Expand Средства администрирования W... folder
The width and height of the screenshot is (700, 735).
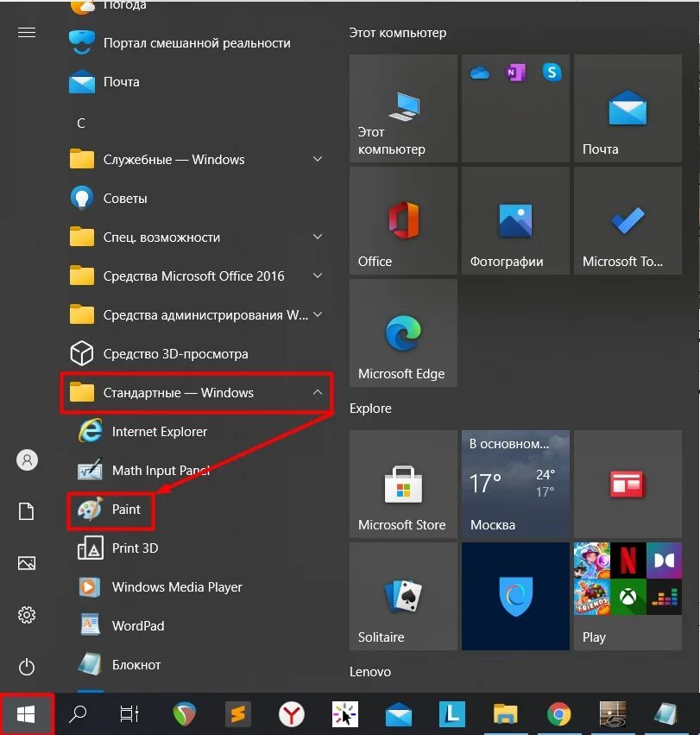pyautogui.click(x=198, y=314)
